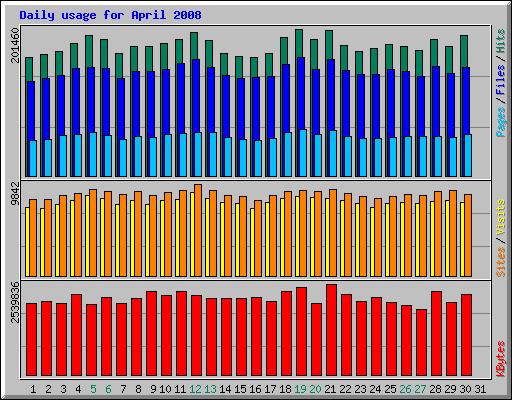Click the 2539836 axis value

15,302
